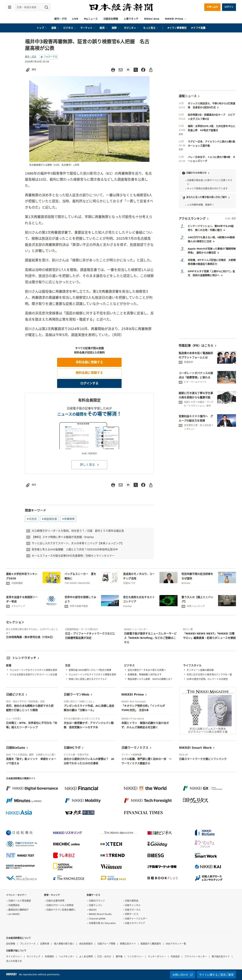This screenshot has width=242, height=980.
Task: Expand the もっと見る dropdown
Action: pyautogui.click(x=150, y=28)
